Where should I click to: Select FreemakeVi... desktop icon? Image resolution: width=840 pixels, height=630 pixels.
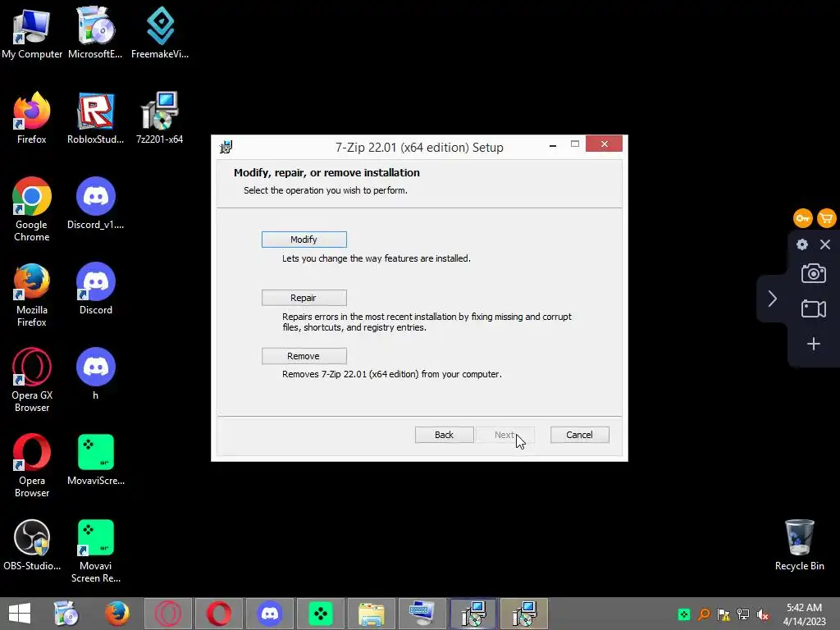point(160,32)
